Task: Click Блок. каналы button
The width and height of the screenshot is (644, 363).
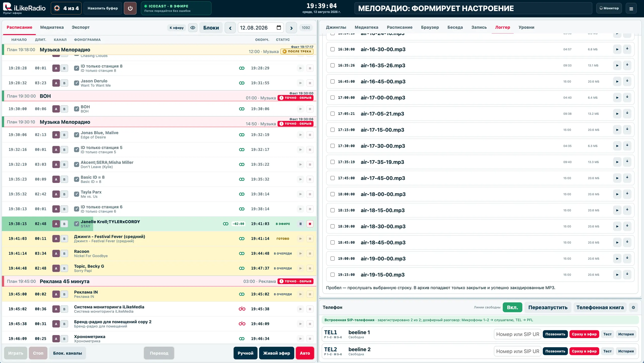Action: tap(67, 353)
